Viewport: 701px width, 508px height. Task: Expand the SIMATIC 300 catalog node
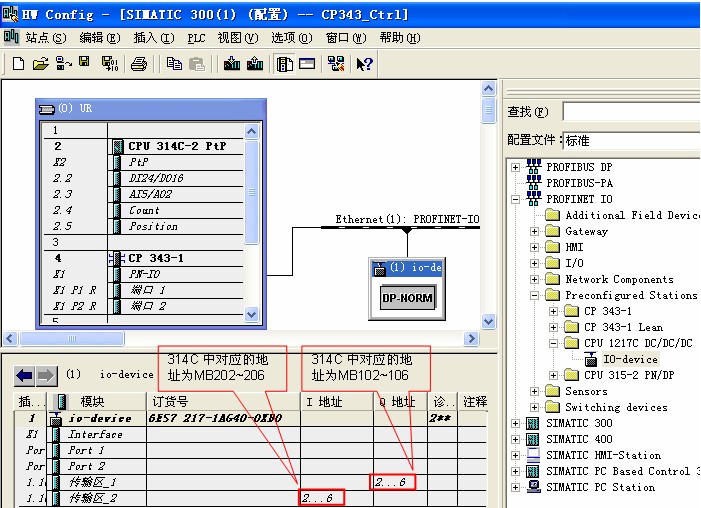(515, 423)
